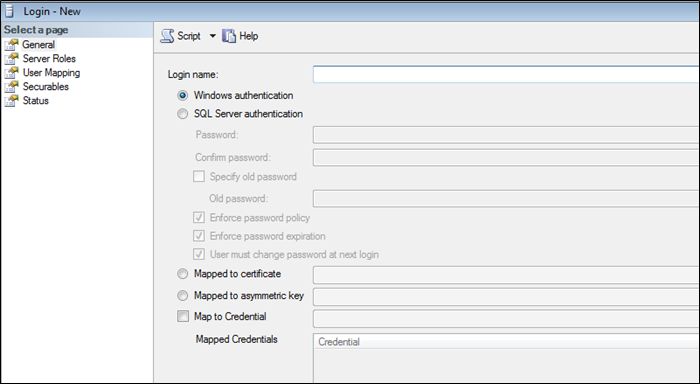
Task: Click the Help book icon
Action: [229, 36]
